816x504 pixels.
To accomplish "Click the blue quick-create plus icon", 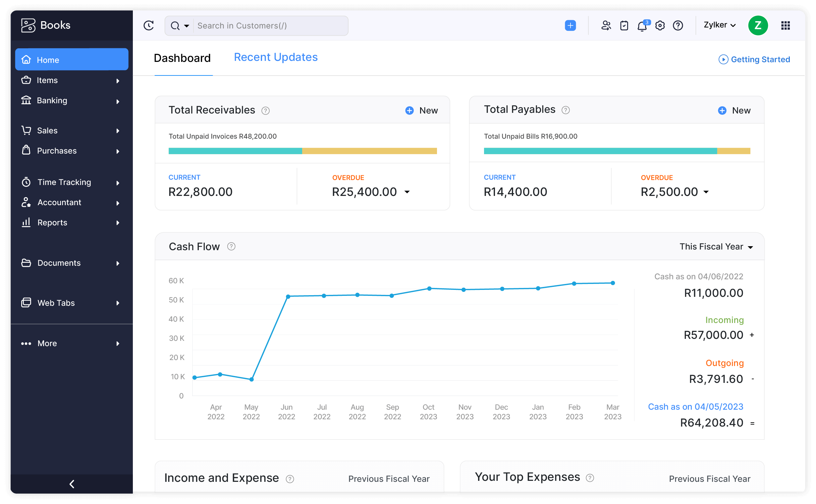I will pyautogui.click(x=571, y=25).
